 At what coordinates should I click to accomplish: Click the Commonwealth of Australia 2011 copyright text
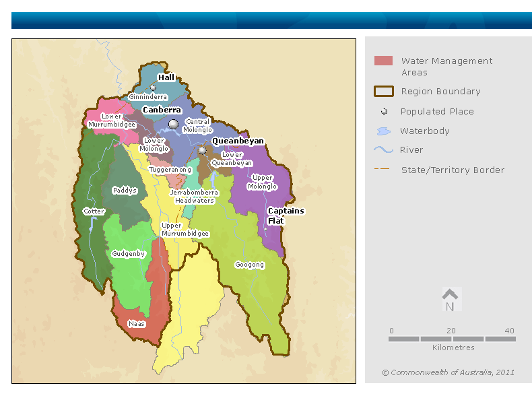click(448, 372)
